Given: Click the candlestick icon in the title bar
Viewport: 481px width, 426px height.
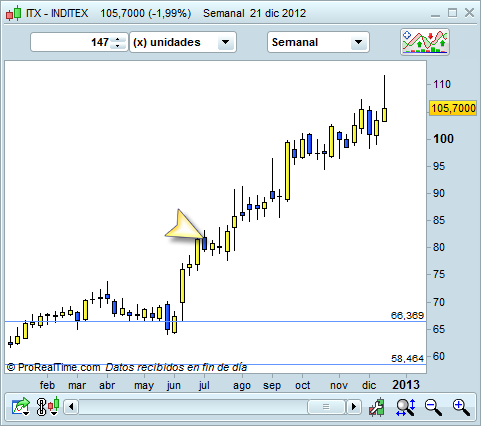Looking at the screenshot, I should point(14,14).
